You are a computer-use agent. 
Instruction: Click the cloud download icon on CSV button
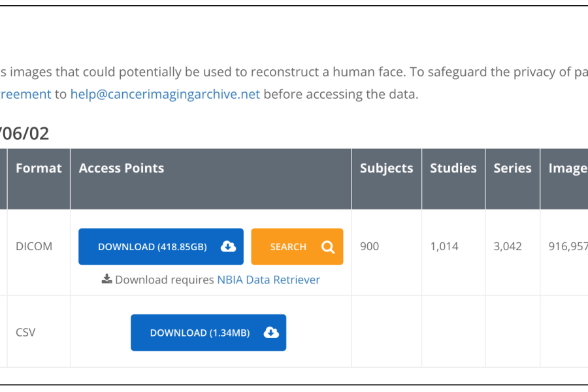click(x=271, y=333)
